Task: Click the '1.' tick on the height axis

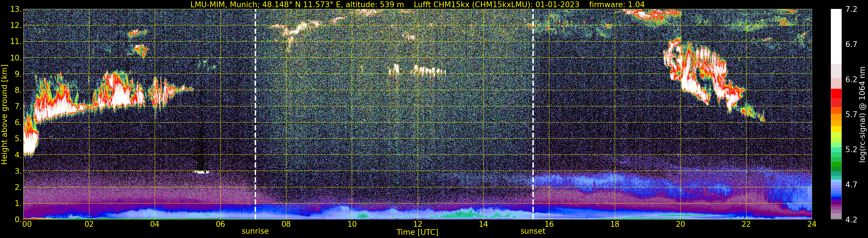Action: (18, 204)
